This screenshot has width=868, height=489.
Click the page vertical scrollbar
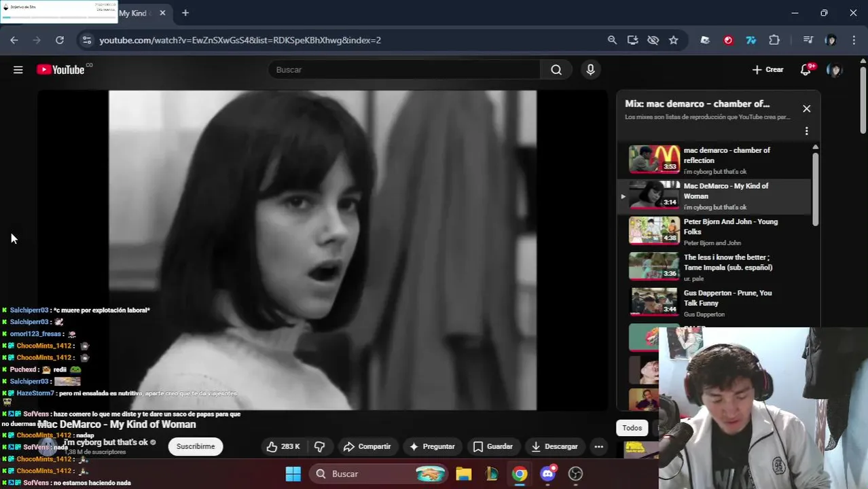click(x=863, y=98)
